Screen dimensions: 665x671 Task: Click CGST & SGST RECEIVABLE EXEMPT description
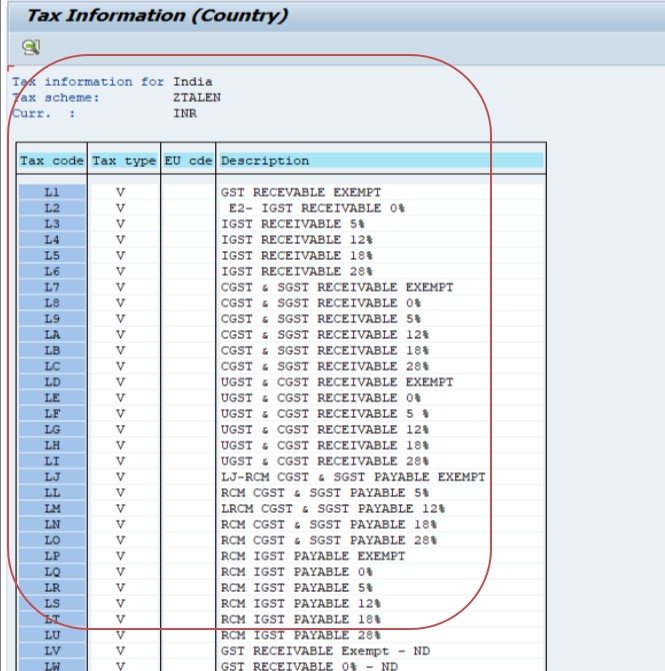337,288
